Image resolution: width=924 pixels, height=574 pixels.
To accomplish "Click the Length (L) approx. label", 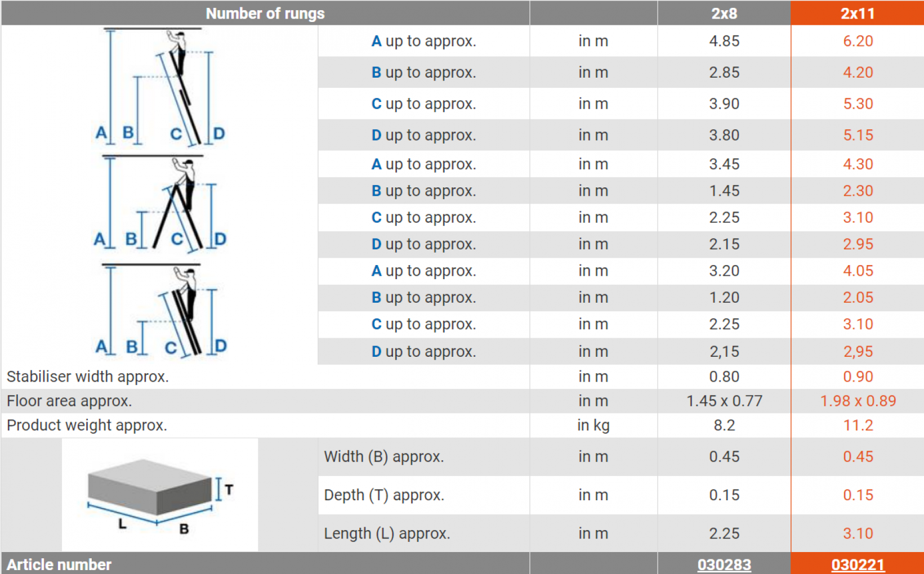I will tap(387, 533).
